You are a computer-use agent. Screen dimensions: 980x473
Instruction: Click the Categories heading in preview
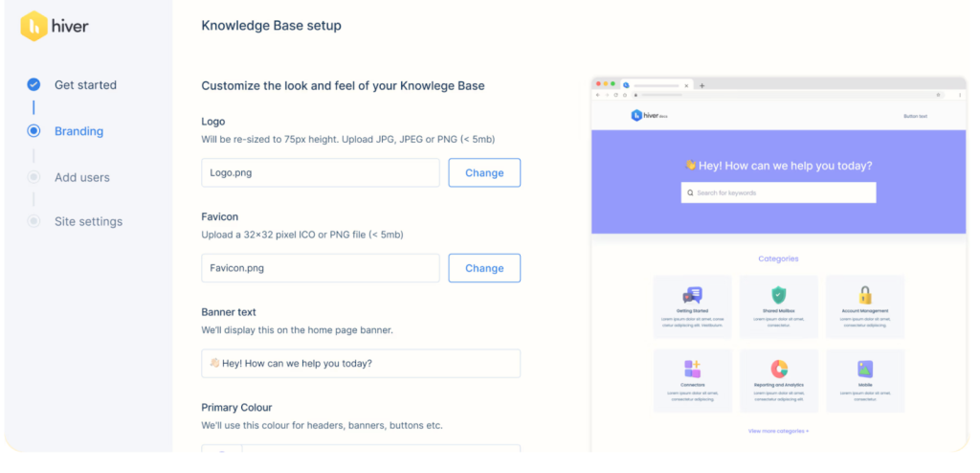click(779, 259)
